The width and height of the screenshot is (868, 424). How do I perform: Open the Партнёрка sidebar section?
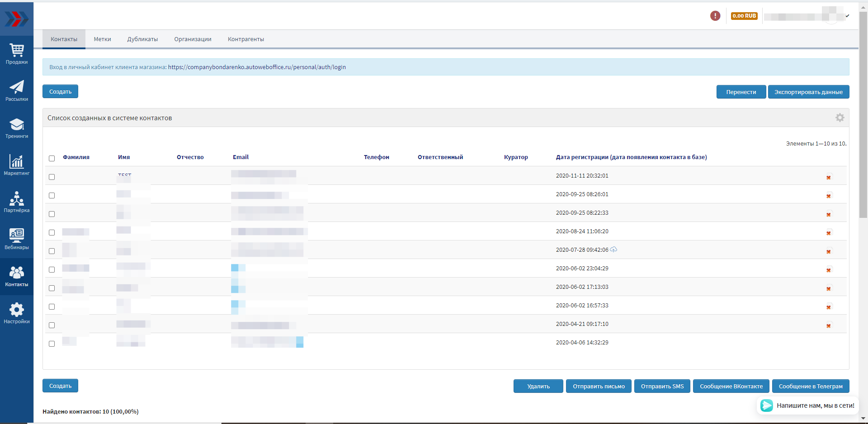(x=17, y=202)
